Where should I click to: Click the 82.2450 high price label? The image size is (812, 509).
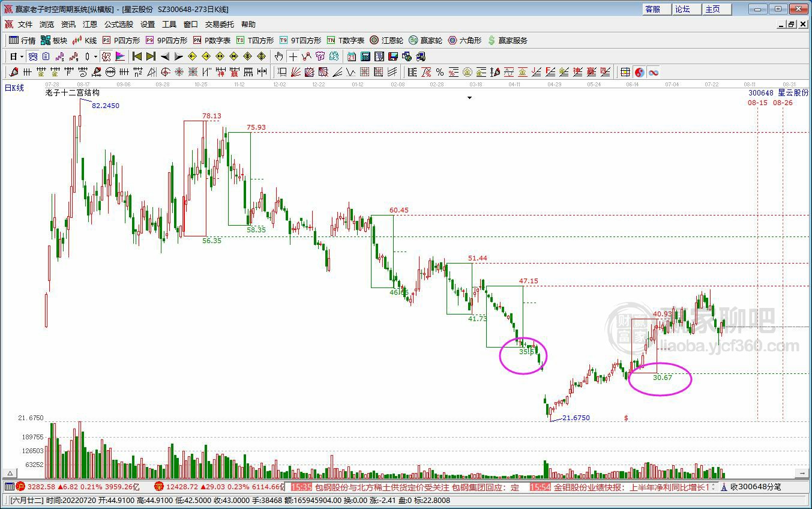pyautogui.click(x=106, y=106)
